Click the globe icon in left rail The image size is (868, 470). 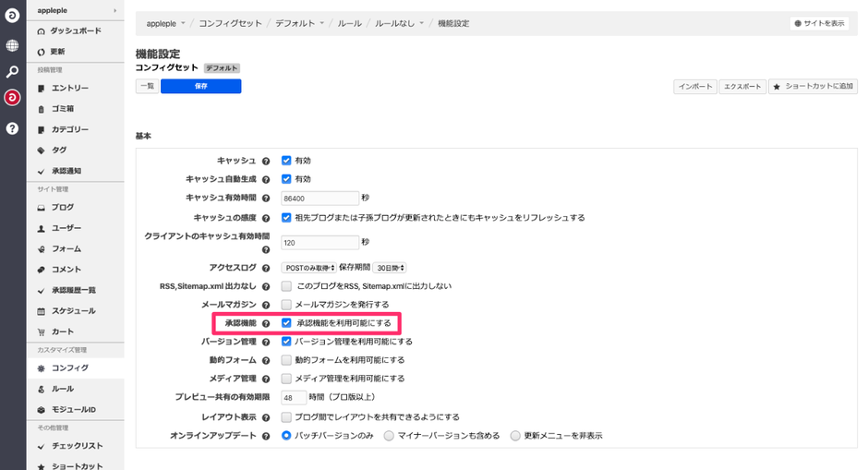tap(12, 44)
